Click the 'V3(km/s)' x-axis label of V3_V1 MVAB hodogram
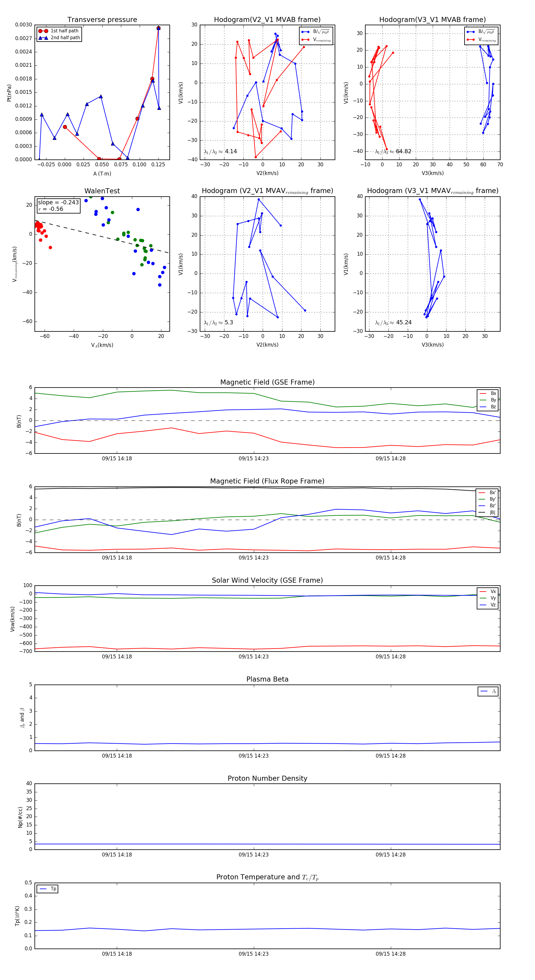535x980 pixels. (x=432, y=173)
